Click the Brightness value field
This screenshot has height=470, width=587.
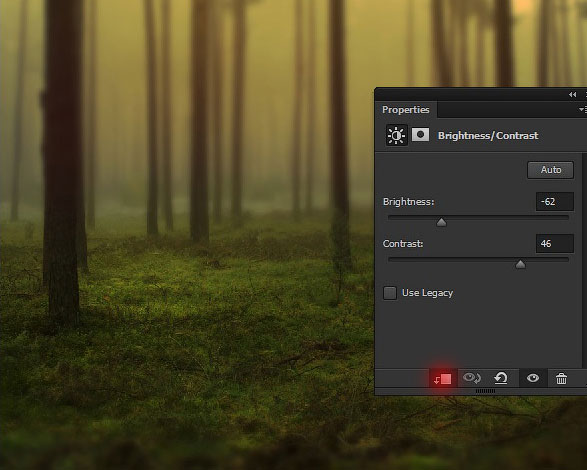tap(555, 201)
